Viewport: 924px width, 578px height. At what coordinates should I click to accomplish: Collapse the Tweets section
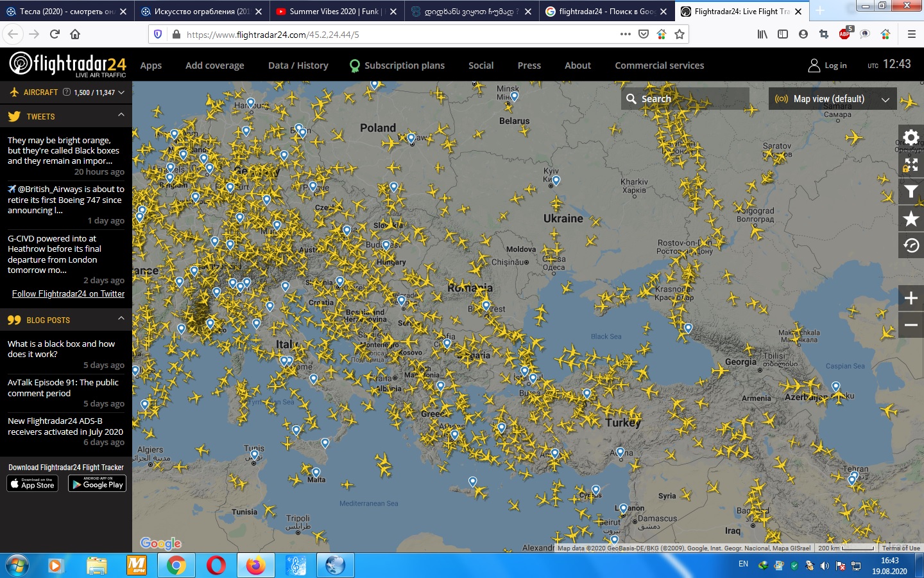[121, 115]
